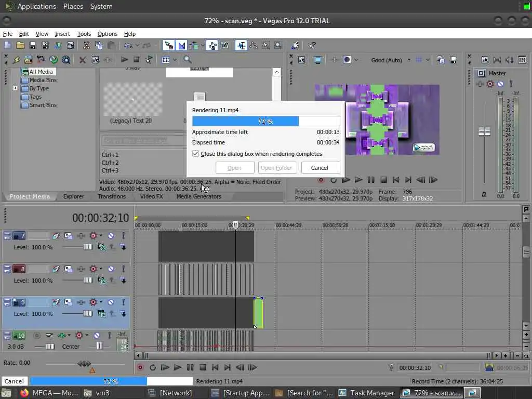Select All Media in the media tree
The image size is (532, 399).
click(x=41, y=72)
